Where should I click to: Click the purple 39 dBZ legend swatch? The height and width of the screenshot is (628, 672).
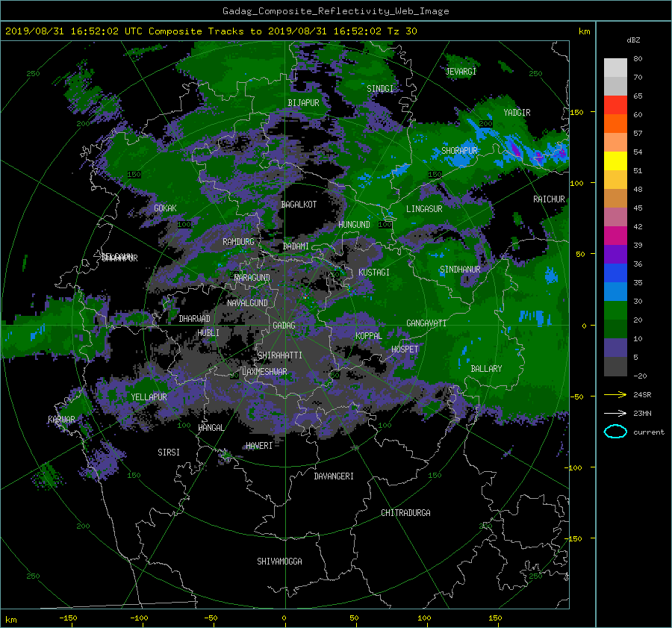(x=615, y=255)
